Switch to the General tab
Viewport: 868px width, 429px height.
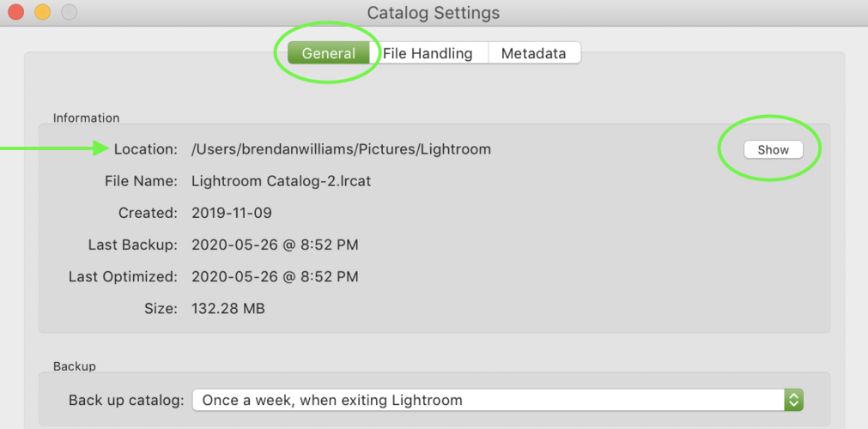(329, 53)
